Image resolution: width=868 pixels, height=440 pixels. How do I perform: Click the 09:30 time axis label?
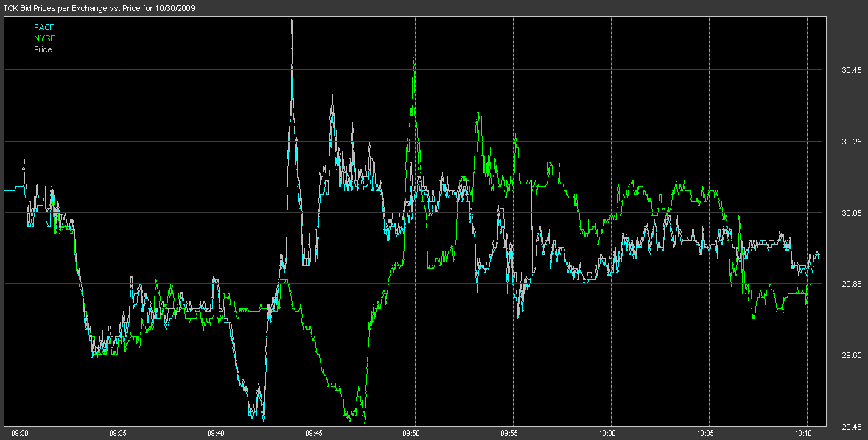pyautogui.click(x=20, y=433)
